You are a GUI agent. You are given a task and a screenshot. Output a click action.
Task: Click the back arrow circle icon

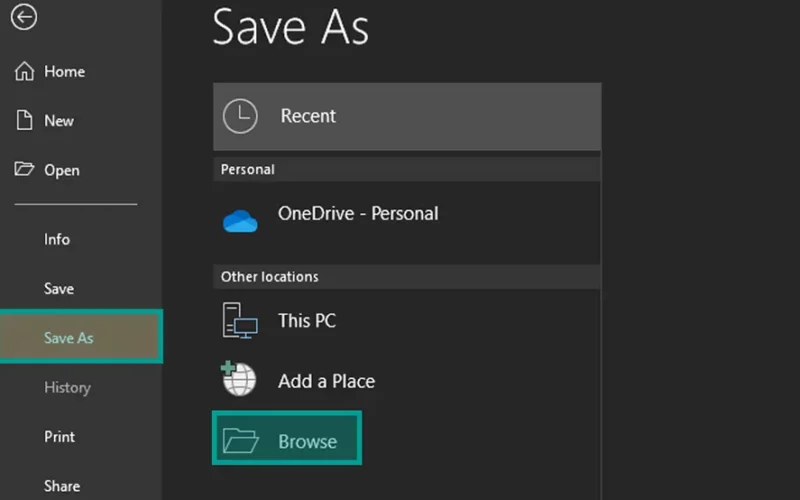click(23, 17)
